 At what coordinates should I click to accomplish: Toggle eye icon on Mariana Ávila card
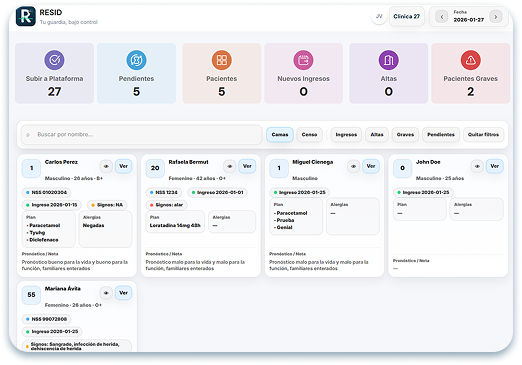point(106,293)
